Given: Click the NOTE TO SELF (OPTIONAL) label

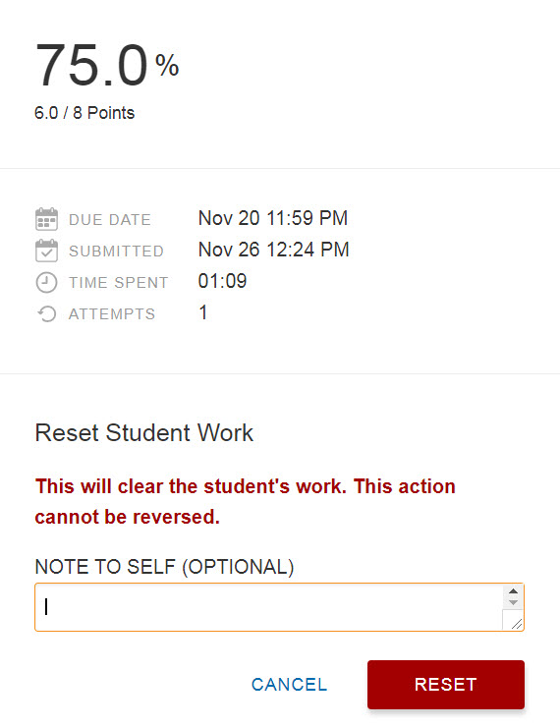Looking at the screenshot, I should click(x=164, y=567).
